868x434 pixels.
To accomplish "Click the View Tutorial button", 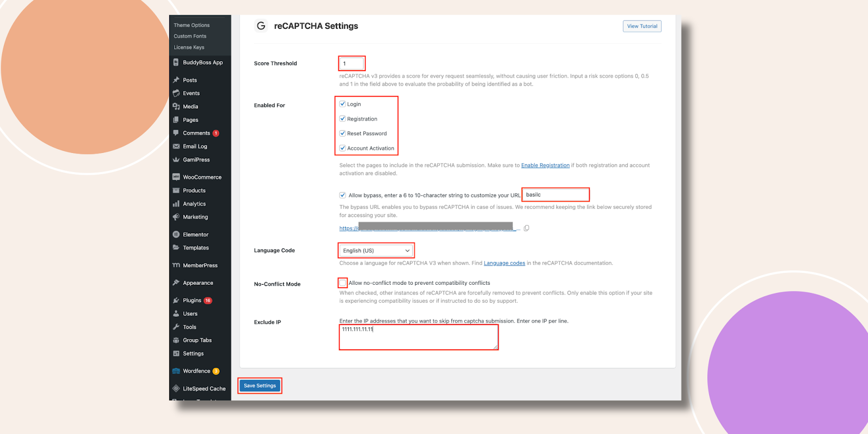I will (x=642, y=26).
